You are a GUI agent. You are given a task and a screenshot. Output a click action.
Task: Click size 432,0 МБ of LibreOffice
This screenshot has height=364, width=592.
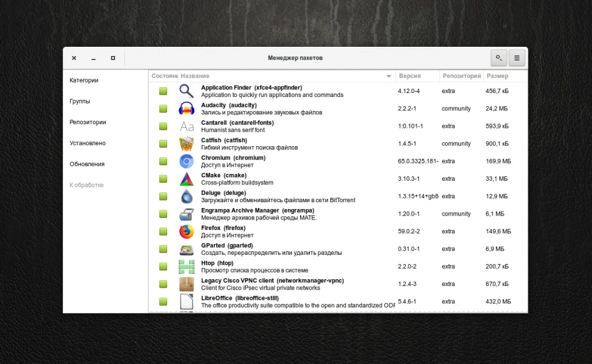(x=498, y=302)
